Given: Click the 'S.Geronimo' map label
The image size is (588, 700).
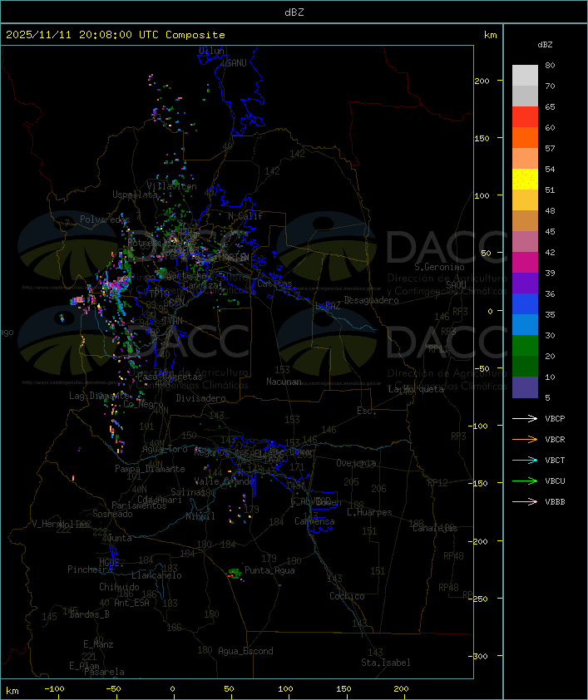Looking at the screenshot, I should [439, 267].
